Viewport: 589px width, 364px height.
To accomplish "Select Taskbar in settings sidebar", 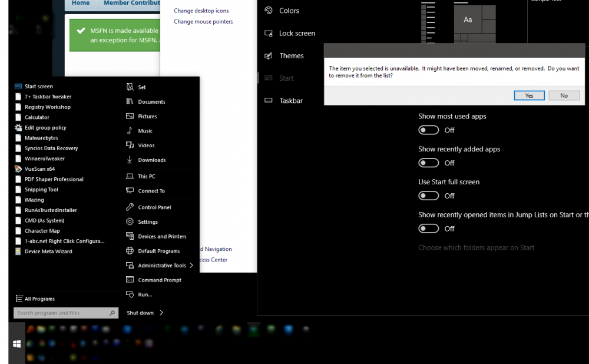I will click(x=290, y=101).
